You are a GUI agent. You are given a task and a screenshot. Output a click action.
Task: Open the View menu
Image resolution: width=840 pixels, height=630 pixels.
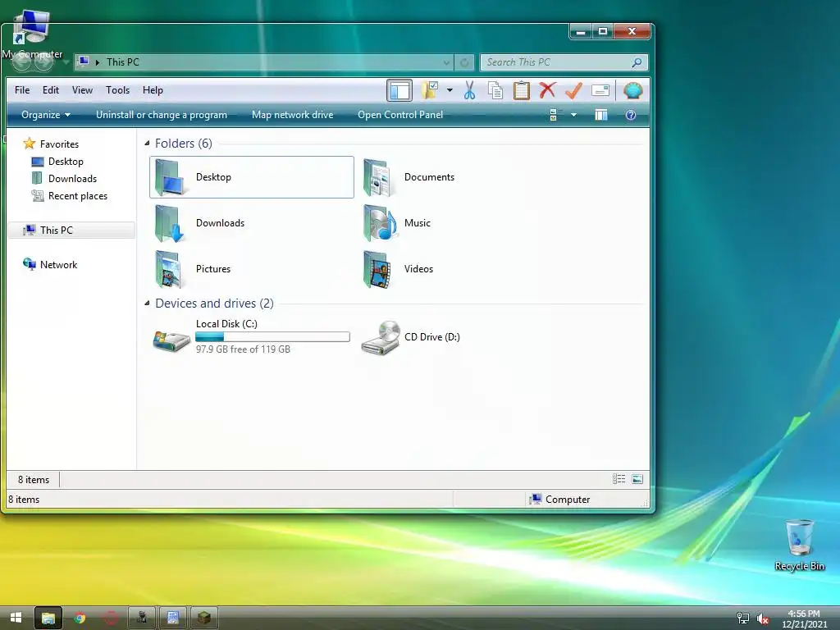point(83,90)
